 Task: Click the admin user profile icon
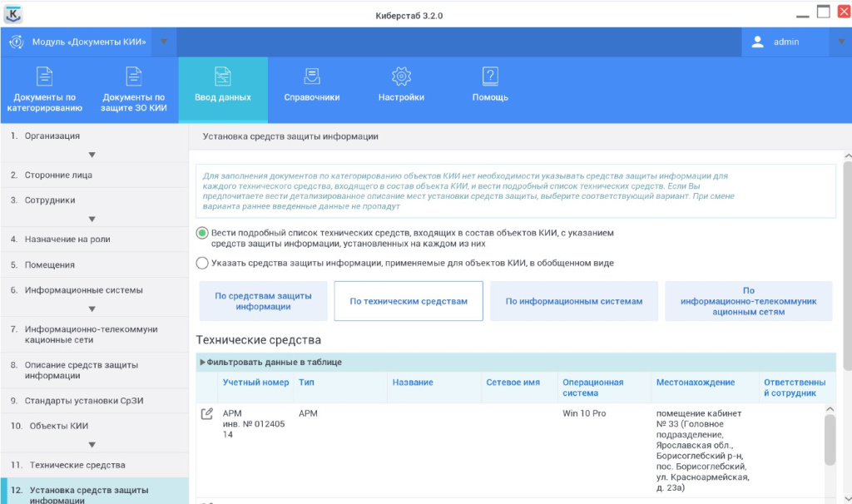point(757,42)
